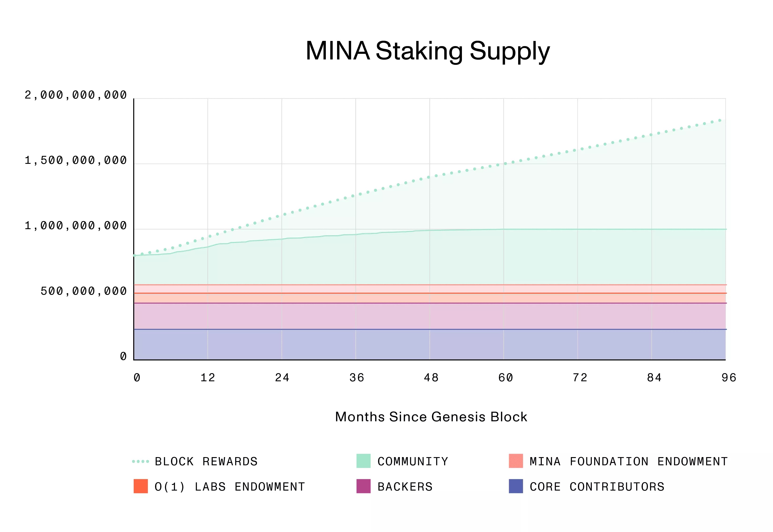
Task: Click the 12 month x-axis tick
Action: pyautogui.click(x=208, y=378)
